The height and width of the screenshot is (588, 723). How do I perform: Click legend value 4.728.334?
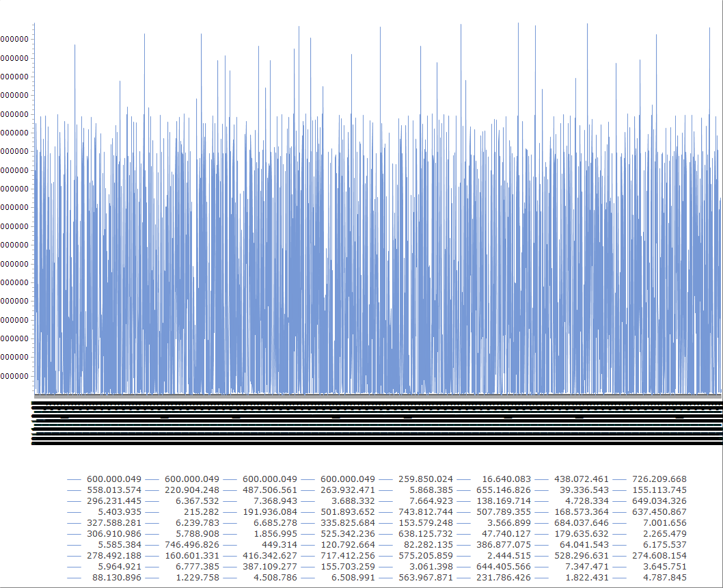587,501
